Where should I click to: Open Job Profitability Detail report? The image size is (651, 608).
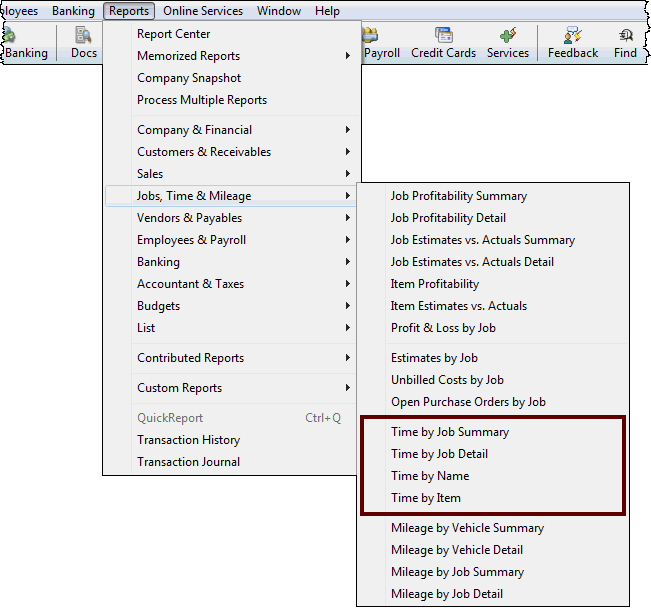[493, 218]
